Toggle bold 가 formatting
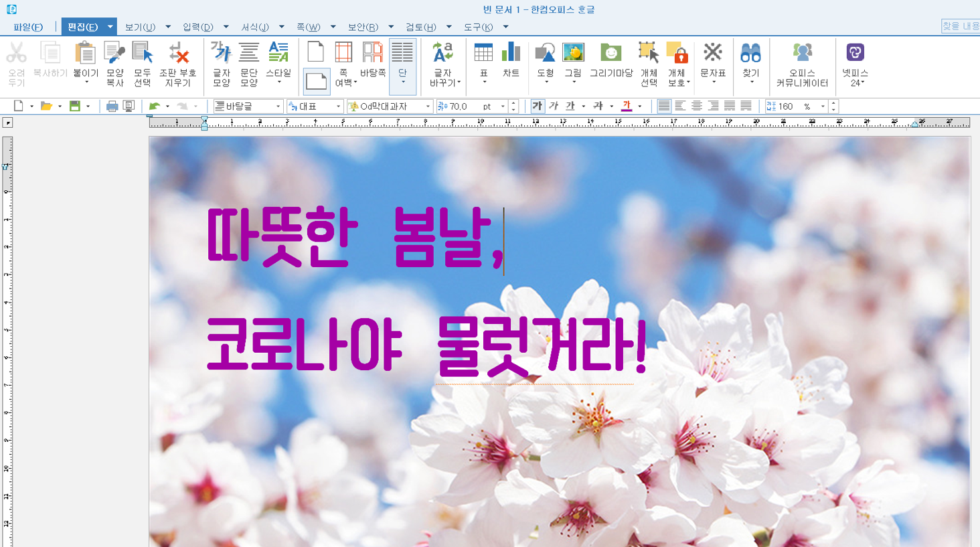Viewport: 980px width, 547px height. 538,106
